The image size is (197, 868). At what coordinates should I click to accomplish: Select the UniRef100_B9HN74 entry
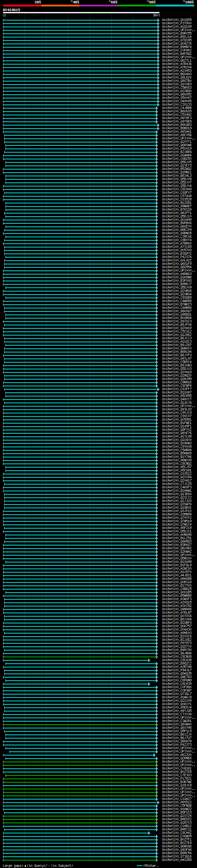coord(176,47)
